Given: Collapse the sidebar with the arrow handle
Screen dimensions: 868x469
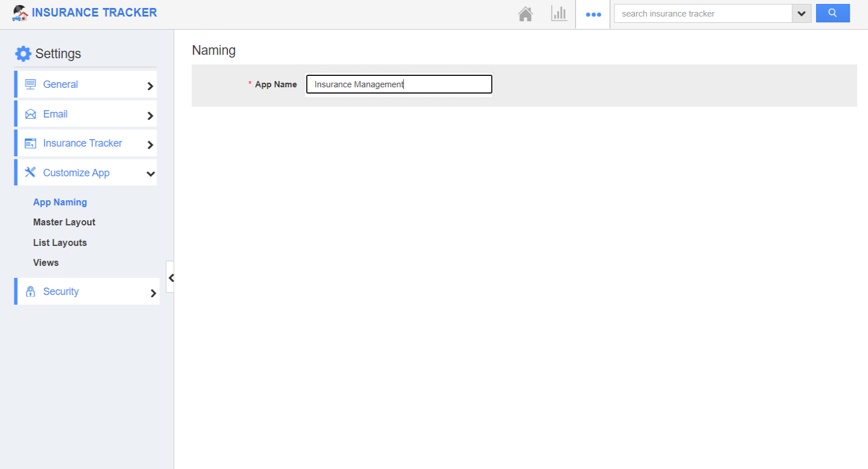Looking at the screenshot, I should pyautogui.click(x=171, y=278).
